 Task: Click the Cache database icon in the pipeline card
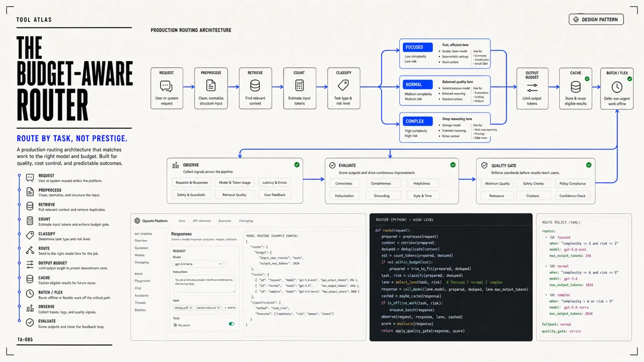point(575,87)
